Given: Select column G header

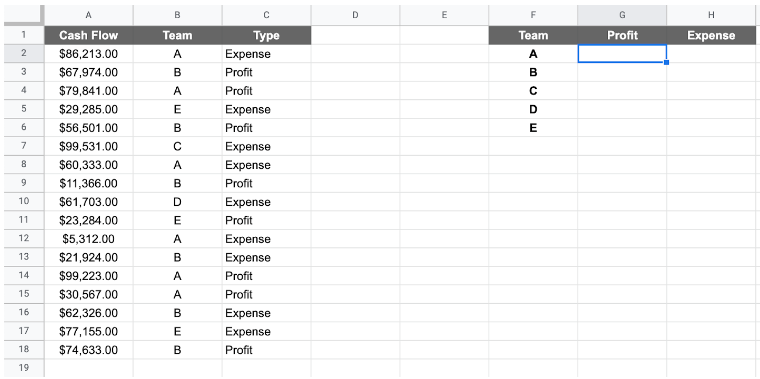Looking at the screenshot, I should point(622,15).
